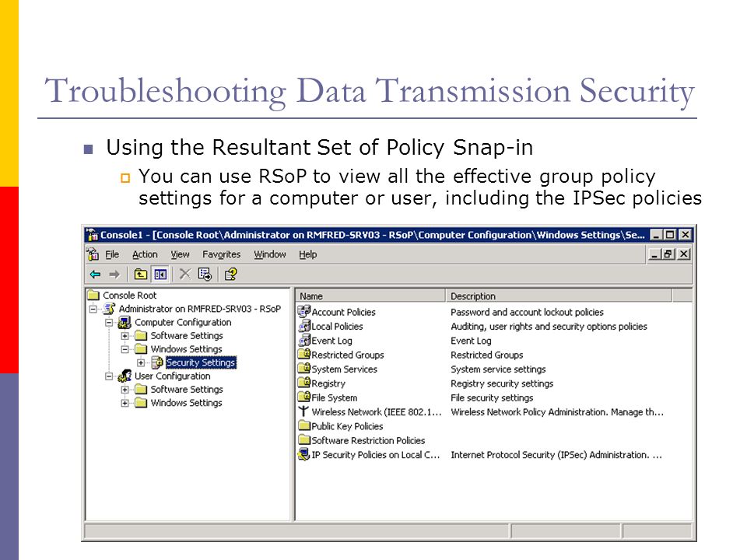Click the File System folder icon
Viewport: 747px width, 560px height.
click(x=304, y=397)
